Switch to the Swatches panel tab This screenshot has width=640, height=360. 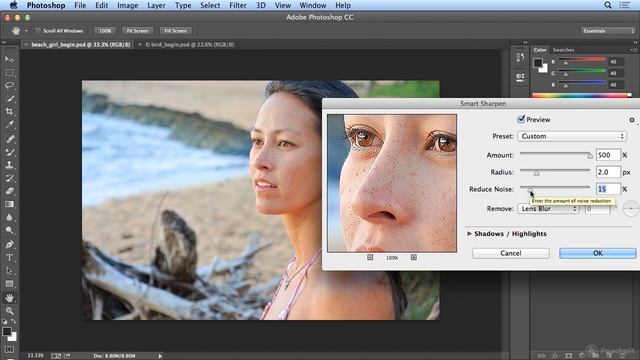coord(564,50)
